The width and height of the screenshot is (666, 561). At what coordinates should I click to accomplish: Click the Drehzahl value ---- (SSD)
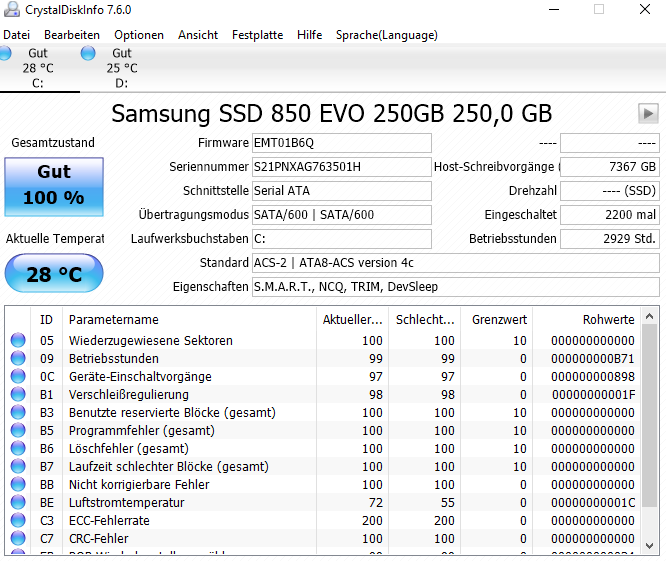tap(610, 191)
